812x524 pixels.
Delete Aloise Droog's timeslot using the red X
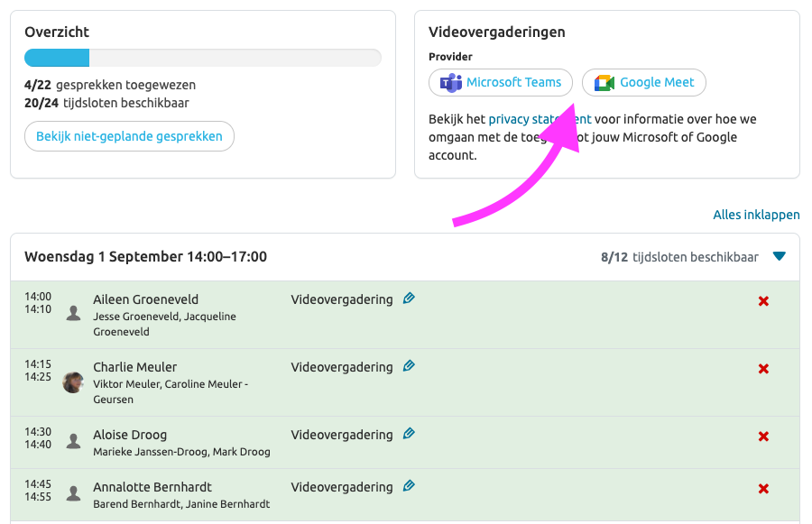point(763,436)
